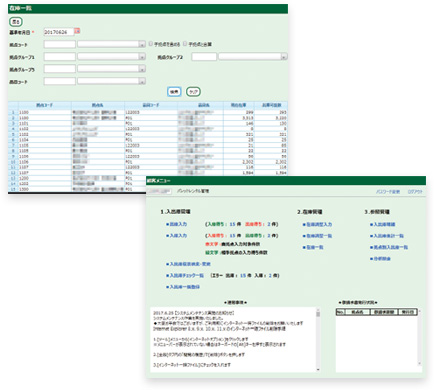
Task: Click the 2017.6.26 maintenance notice line
Action: coord(194,313)
